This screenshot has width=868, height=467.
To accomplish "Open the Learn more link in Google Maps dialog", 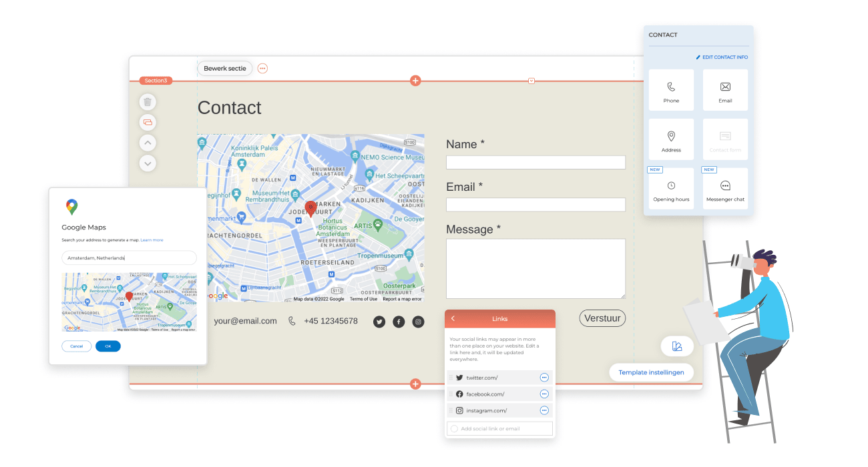I will click(152, 240).
